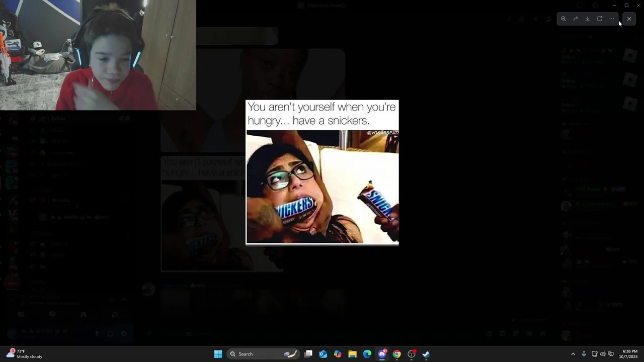The height and width of the screenshot is (362, 644).
Task: Maximize the Discord window
Action: pyautogui.click(x=626, y=6)
